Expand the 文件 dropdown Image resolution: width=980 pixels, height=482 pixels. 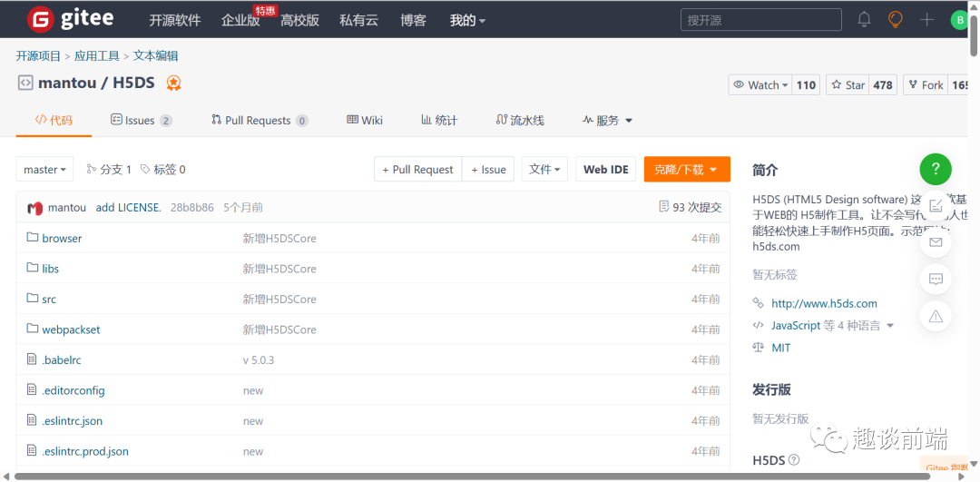pyautogui.click(x=544, y=170)
